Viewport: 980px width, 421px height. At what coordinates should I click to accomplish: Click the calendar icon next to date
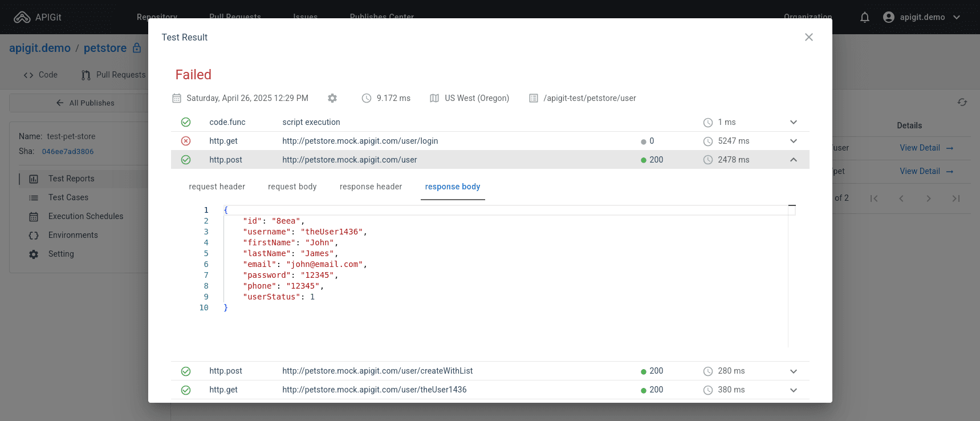[177, 98]
